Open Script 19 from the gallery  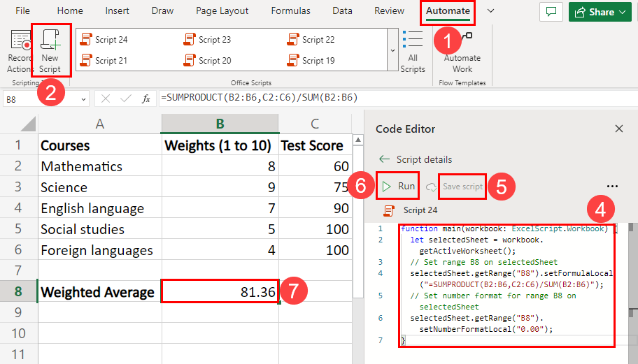(311, 61)
